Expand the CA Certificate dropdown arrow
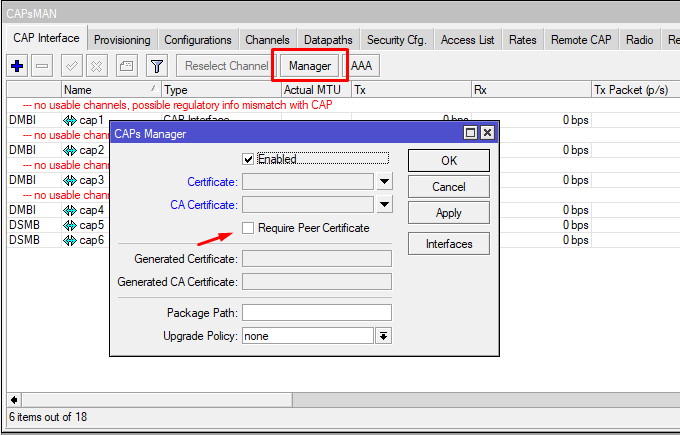This screenshot has height=435, width=680. point(384,205)
